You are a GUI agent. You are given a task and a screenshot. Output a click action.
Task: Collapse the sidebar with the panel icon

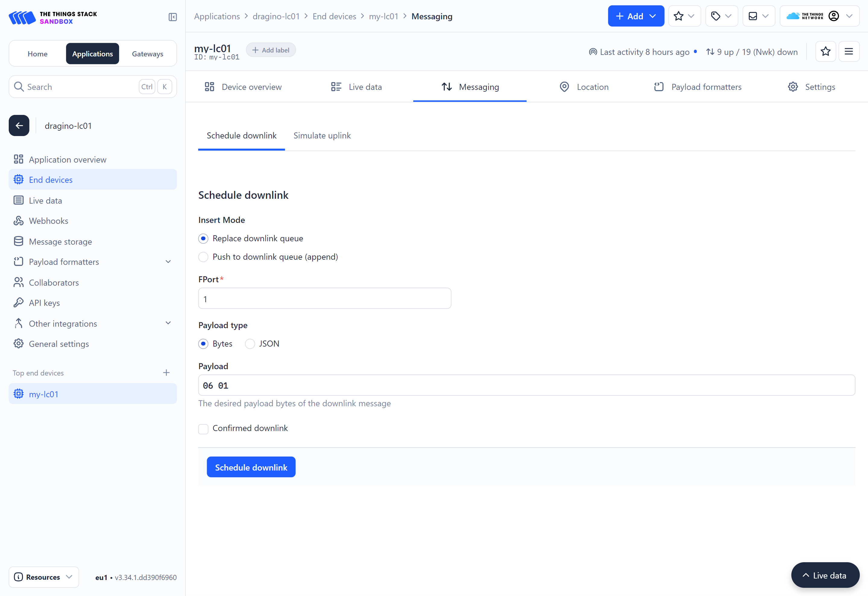(x=172, y=17)
